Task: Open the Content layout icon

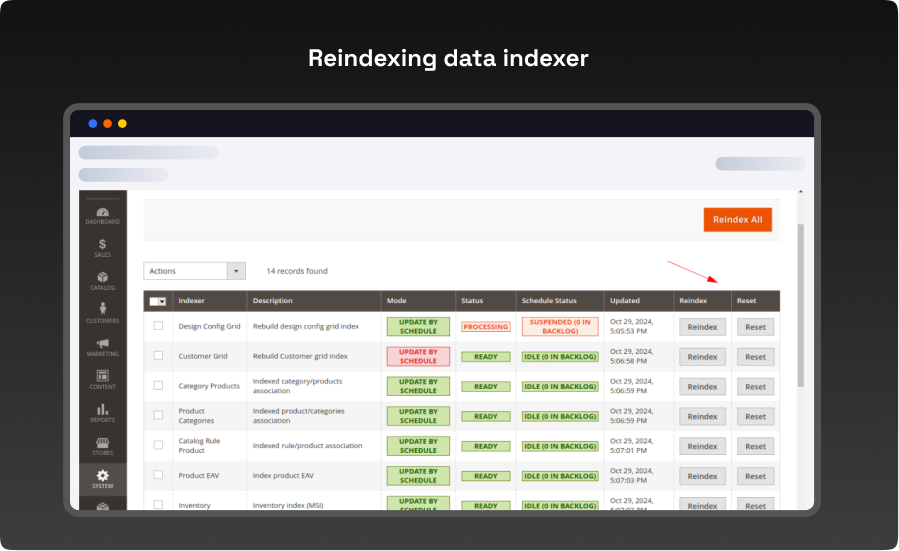Action: (103, 377)
